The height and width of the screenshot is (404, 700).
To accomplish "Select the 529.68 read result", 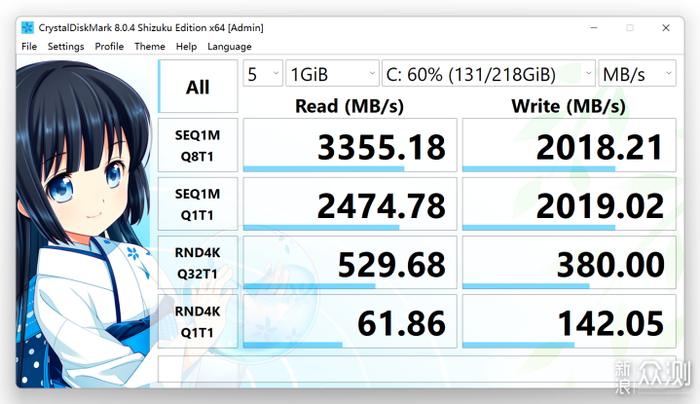I will point(350,262).
